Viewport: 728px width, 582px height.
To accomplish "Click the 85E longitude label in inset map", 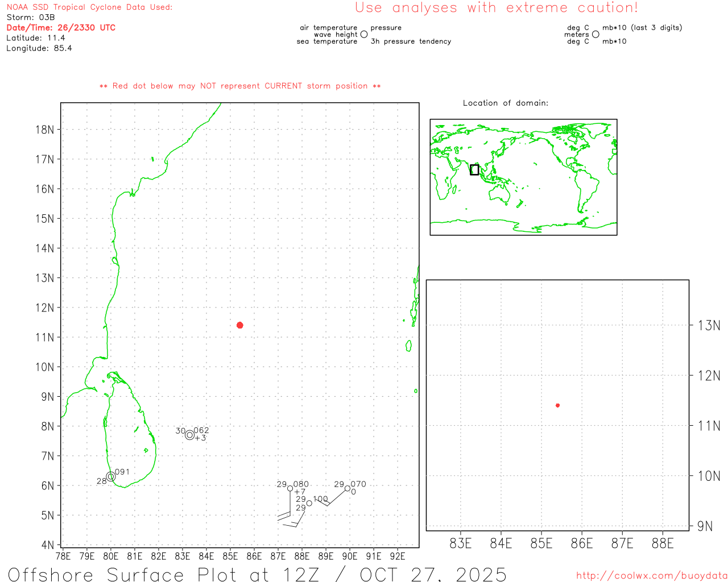I will pyautogui.click(x=541, y=543).
